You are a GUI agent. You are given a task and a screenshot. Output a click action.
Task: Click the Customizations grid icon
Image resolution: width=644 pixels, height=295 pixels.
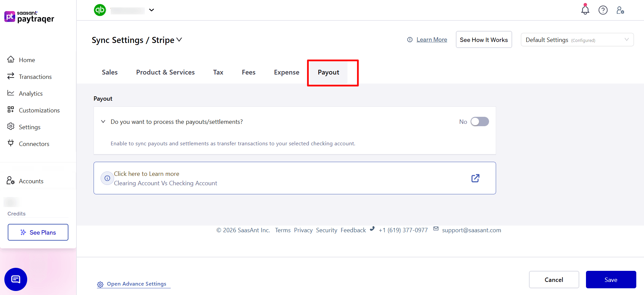[x=11, y=110]
